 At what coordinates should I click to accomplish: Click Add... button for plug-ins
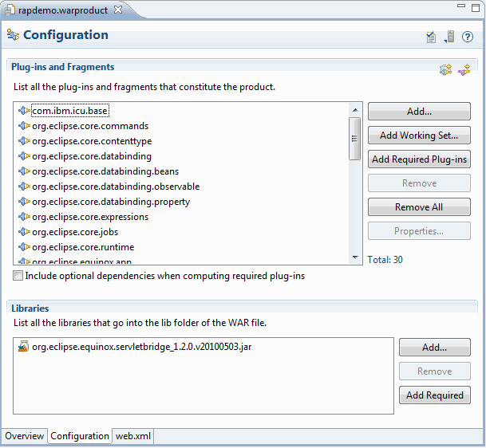coord(419,111)
